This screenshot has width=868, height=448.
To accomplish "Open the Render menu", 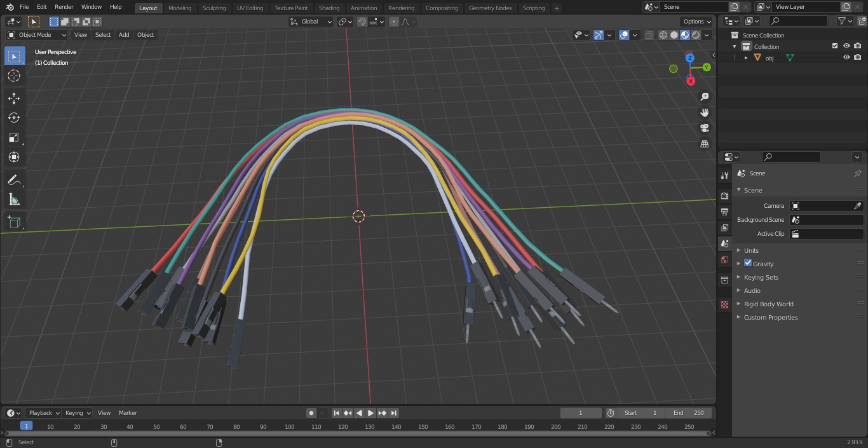I will [64, 7].
